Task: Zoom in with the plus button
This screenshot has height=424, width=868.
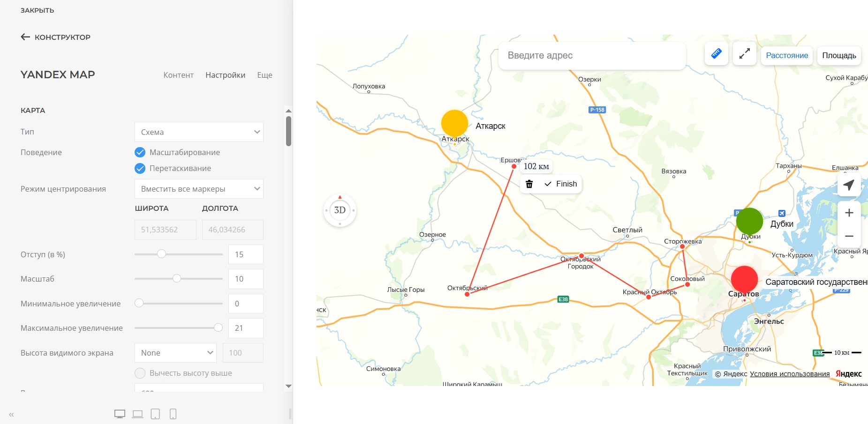Action: tap(849, 213)
